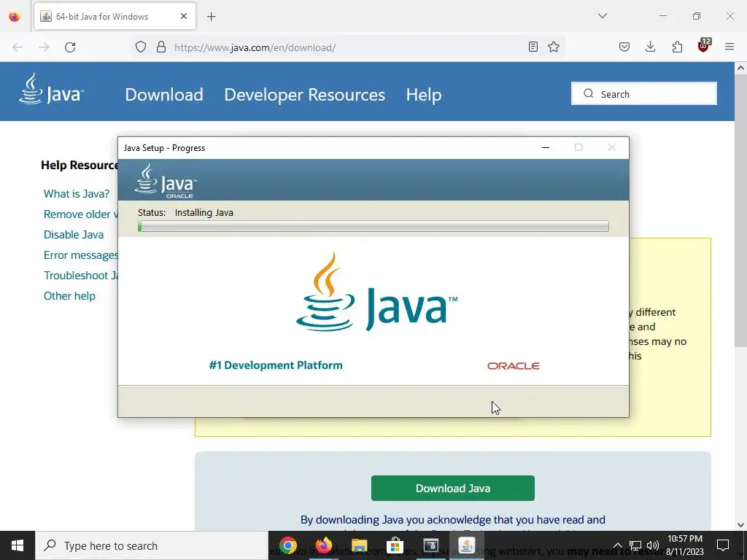Image resolution: width=747 pixels, height=560 pixels.
Task: Open the volume speaker icon in tray
Action: (x=653, y=545)
